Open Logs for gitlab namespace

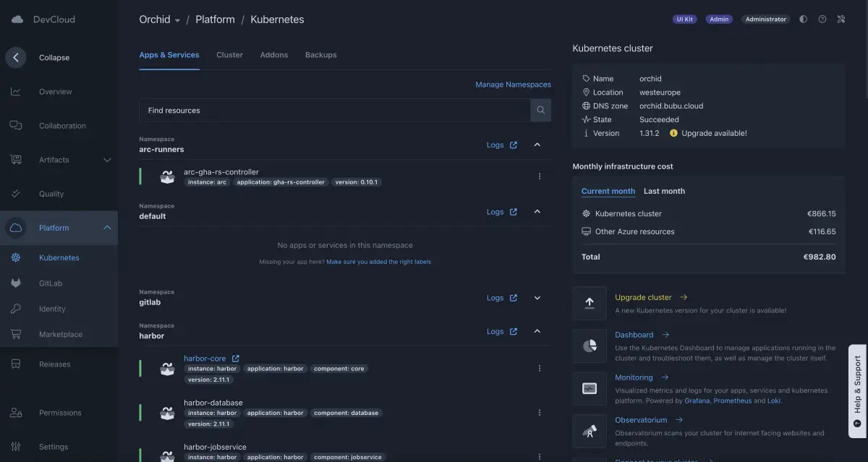(502, 298)
